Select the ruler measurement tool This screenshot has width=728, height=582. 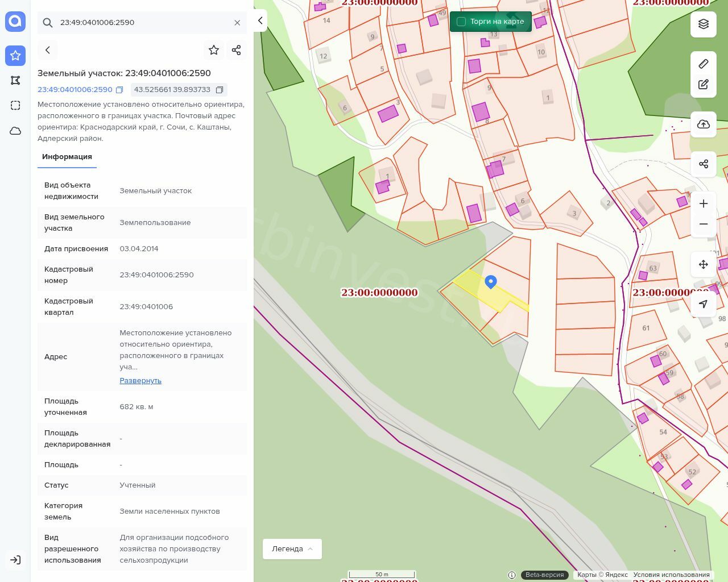pos(703,64)
